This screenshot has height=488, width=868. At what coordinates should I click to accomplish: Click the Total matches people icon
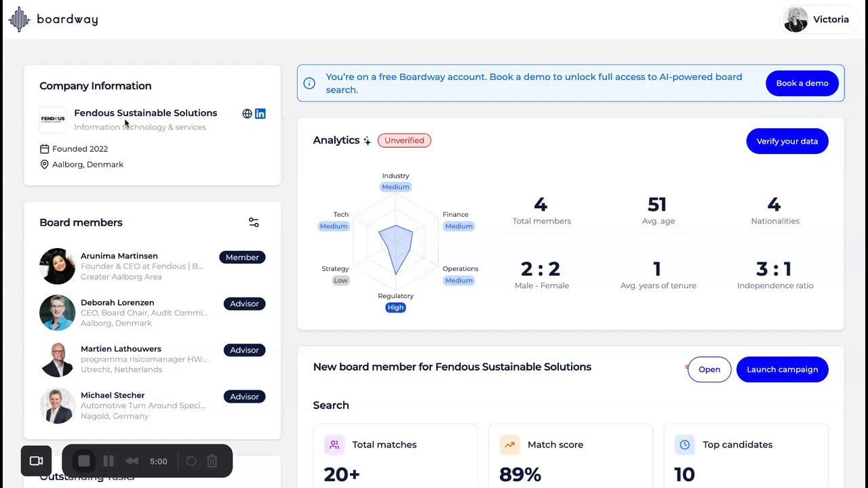(334, 445)
